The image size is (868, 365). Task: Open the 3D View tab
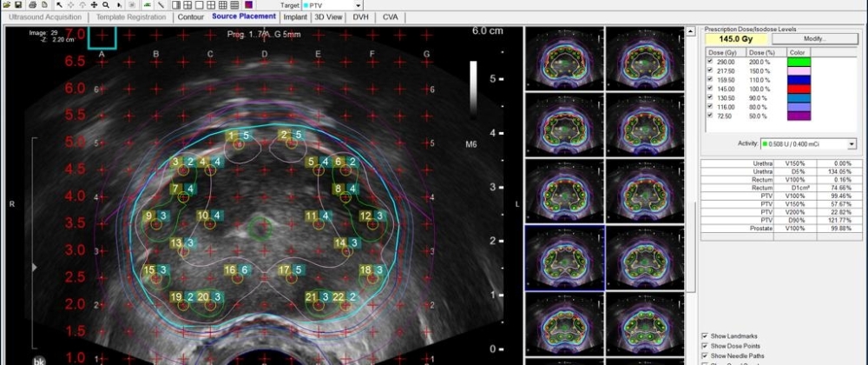pos(327,17)
